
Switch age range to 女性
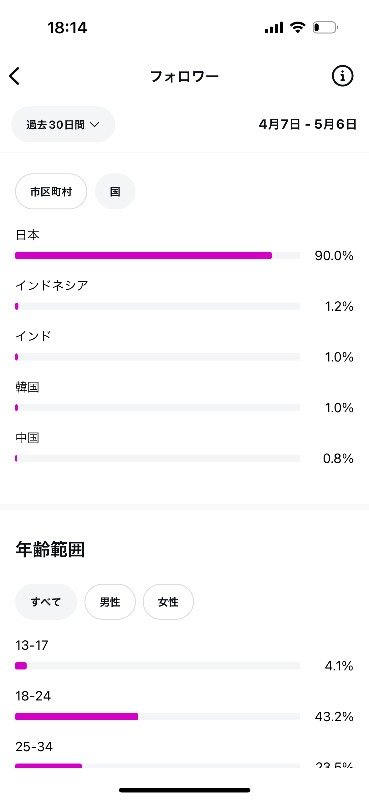point(168,602)
